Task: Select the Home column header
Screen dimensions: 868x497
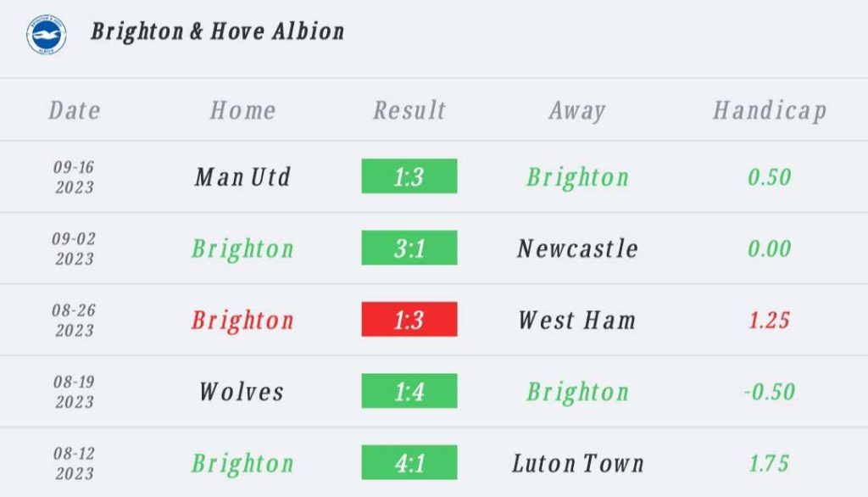Action: pos(242,110)
